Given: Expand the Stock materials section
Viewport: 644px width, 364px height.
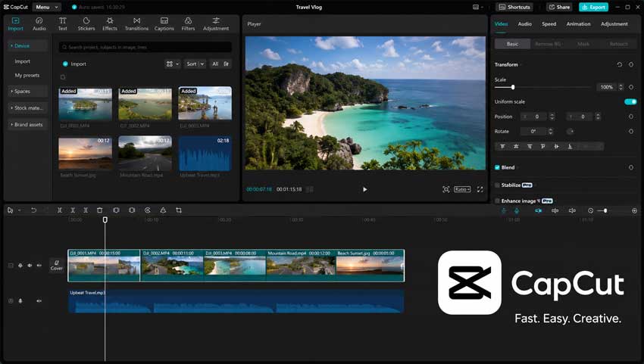Looking at the screenshot, I should click(27, 108).
